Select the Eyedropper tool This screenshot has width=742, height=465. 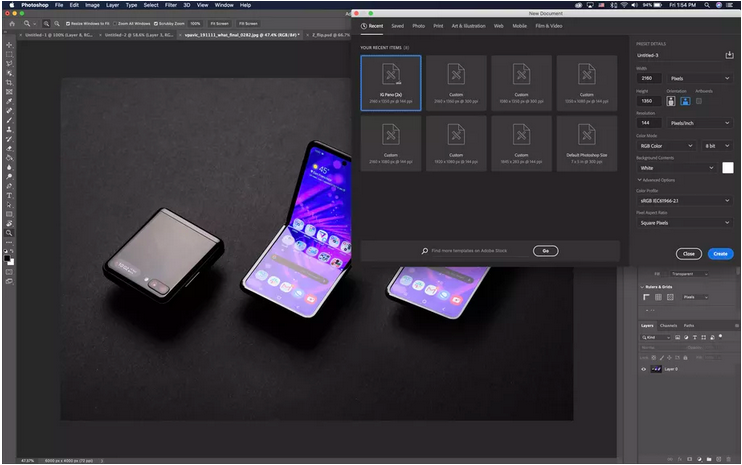coord(9,101)
